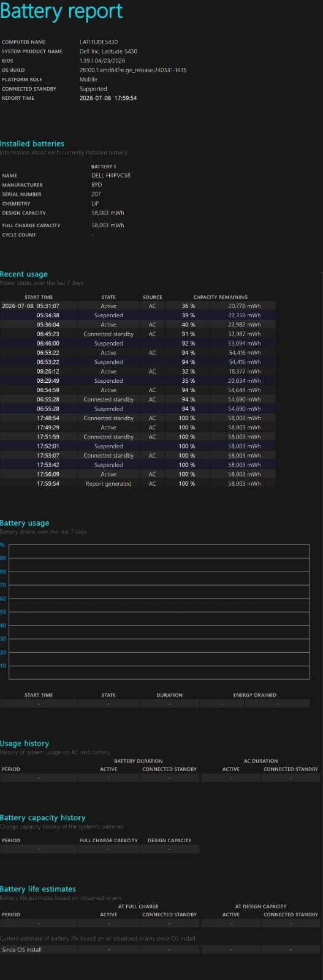Select the 53,094 mWh capacity cell
323x980 pixels.
pos(245,344)
